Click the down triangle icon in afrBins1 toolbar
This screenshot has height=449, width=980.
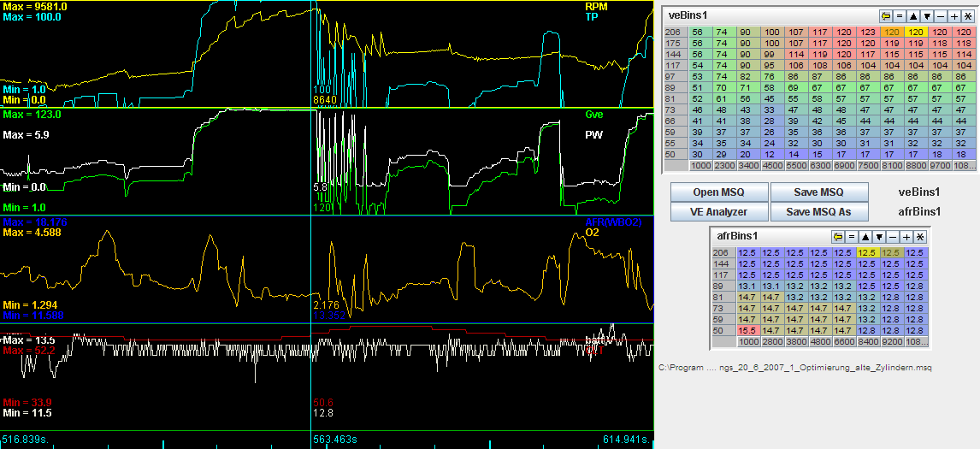click(x=879, y=237)
